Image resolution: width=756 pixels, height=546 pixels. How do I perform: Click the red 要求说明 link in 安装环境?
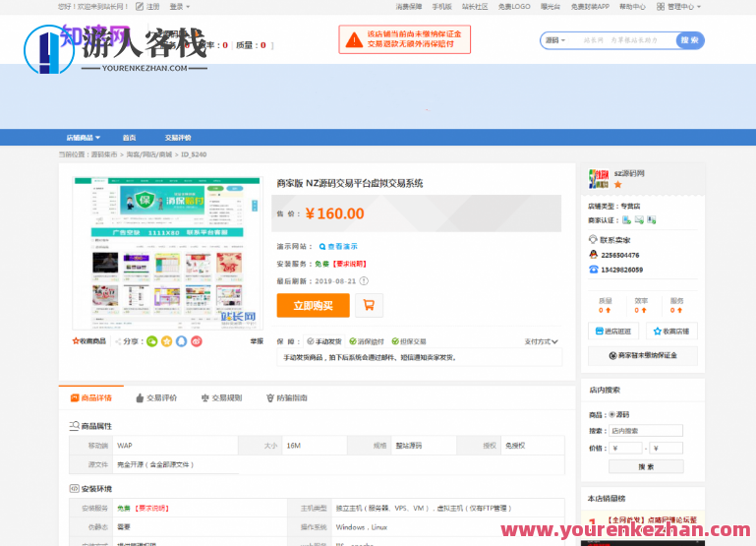tap(151, 508)
